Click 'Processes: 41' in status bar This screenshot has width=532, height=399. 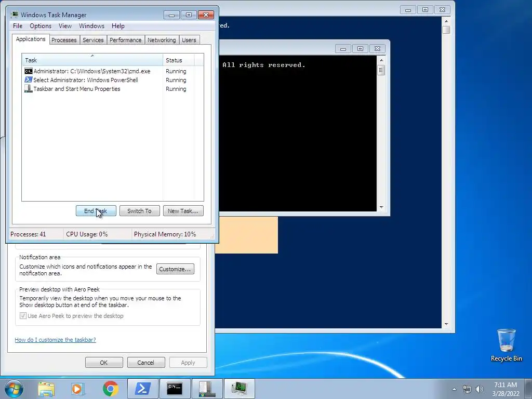[x=28, y=234]
